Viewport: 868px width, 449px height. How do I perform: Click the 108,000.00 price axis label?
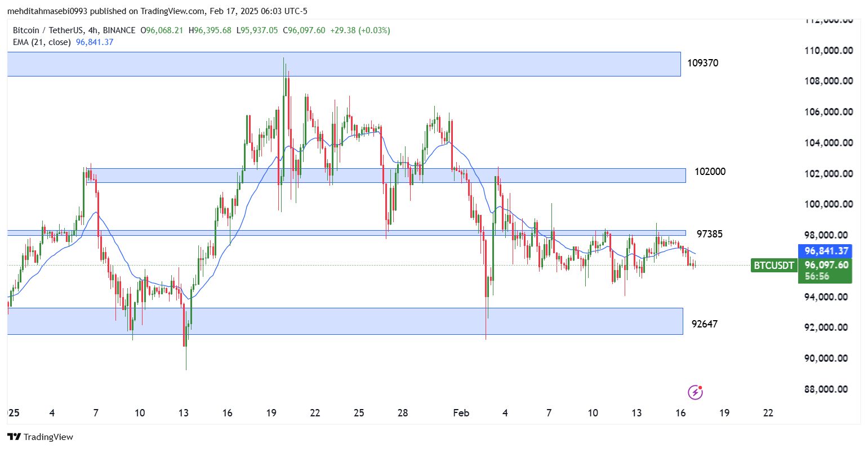829,81
